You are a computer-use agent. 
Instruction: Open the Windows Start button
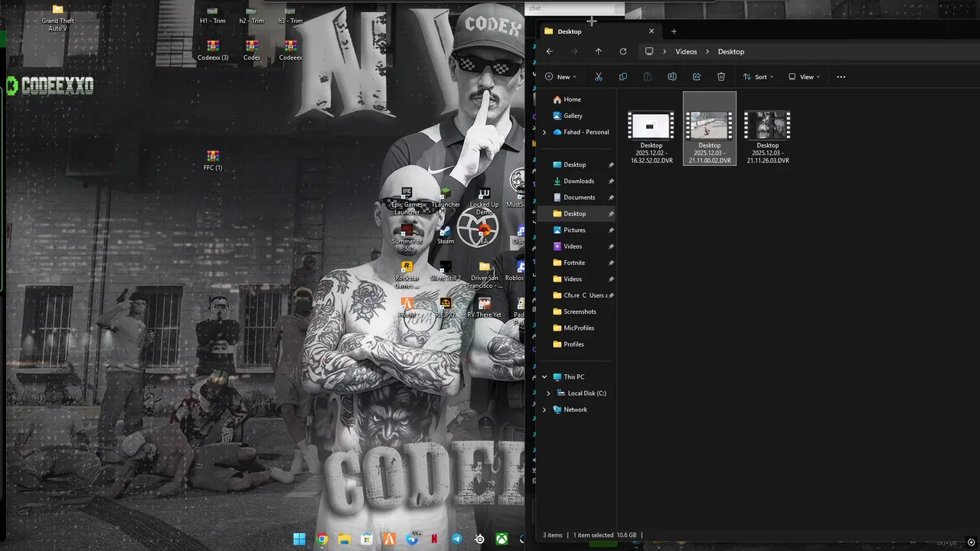(x=299, y=539)
